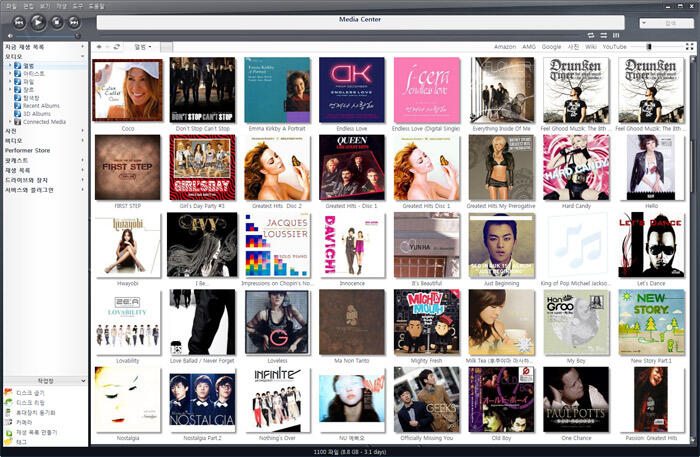Open the 사진 link next to Google
700x457 pixels.
click(x=573, y=47)
